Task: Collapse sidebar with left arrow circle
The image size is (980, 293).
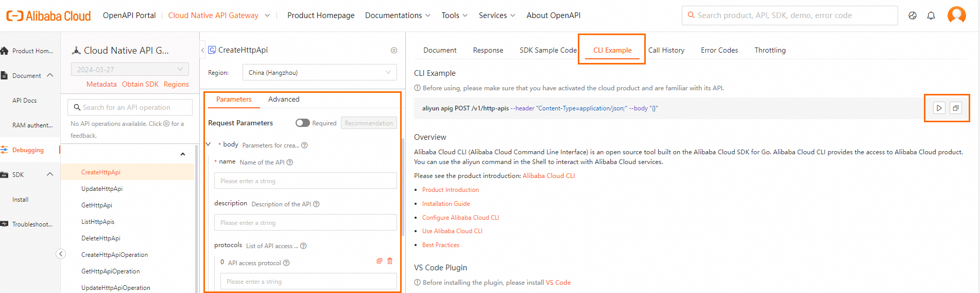Action: coord(61,254)
